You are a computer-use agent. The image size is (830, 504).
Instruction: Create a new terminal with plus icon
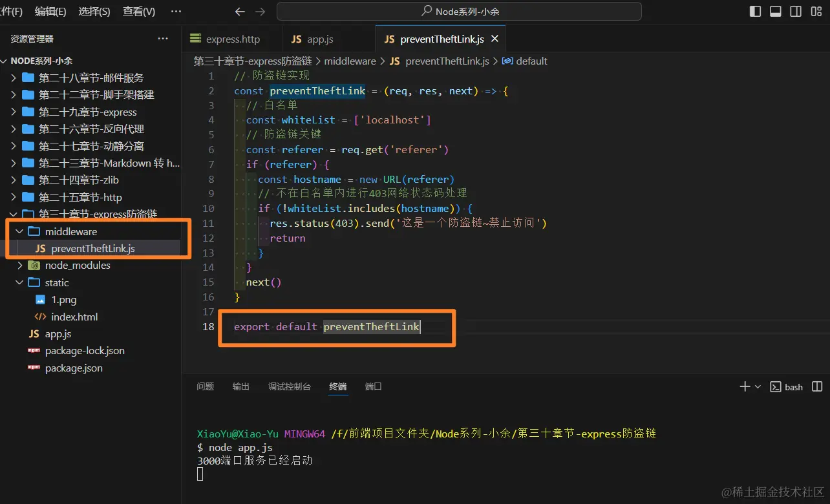coord(745,386)
